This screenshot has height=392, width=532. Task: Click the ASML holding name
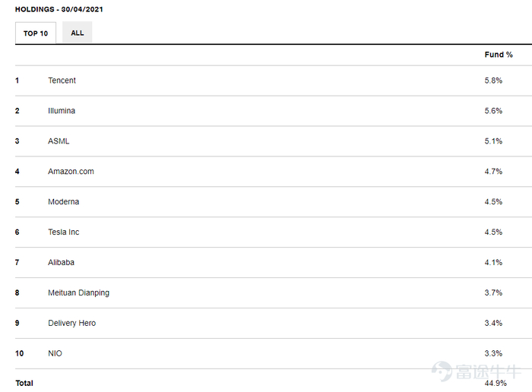coord(59,141)
